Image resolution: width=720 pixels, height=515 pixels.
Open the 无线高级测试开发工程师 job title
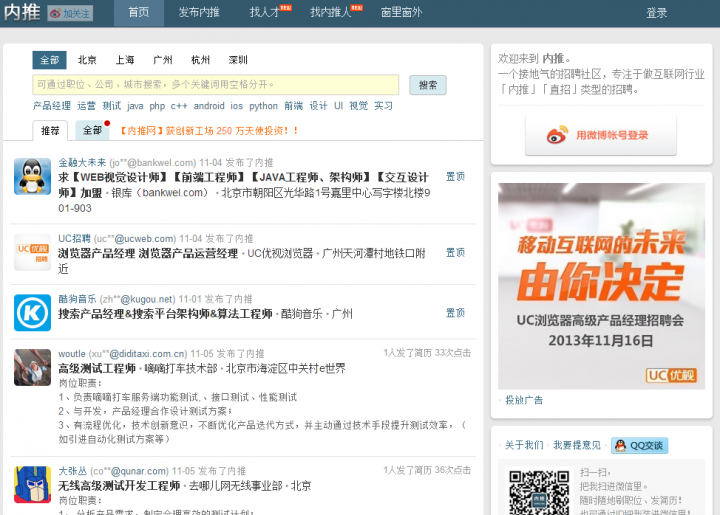pos(119,486)
